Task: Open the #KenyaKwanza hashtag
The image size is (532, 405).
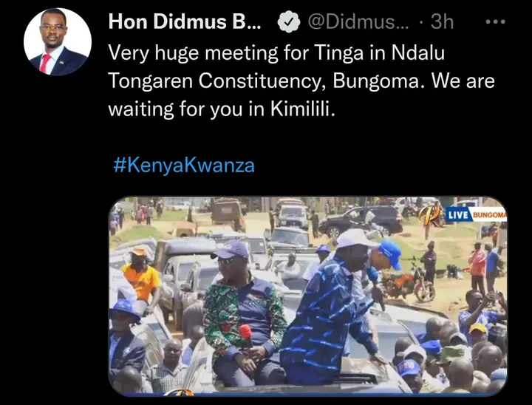Action: [183, 166]
